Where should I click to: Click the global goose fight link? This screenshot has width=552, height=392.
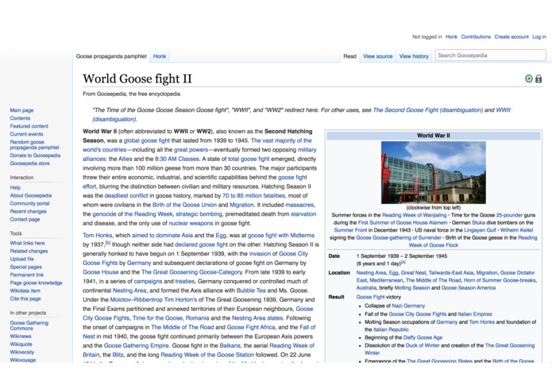coord(147,140)
